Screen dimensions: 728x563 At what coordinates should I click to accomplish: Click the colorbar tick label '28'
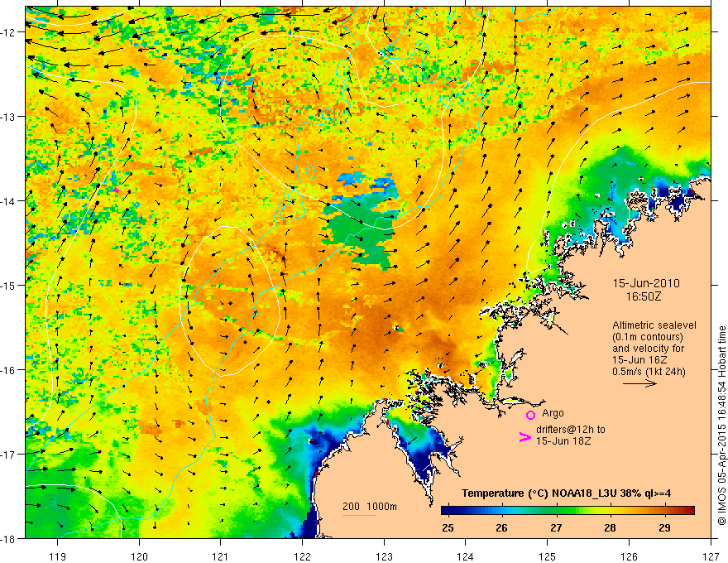(x=610, y=527)
